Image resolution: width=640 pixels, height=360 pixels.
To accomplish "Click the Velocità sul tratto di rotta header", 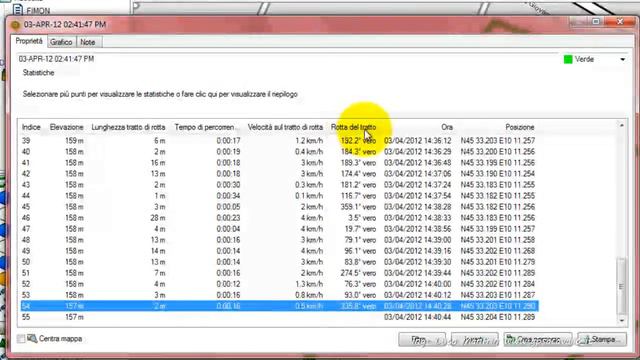I will 285,127.
